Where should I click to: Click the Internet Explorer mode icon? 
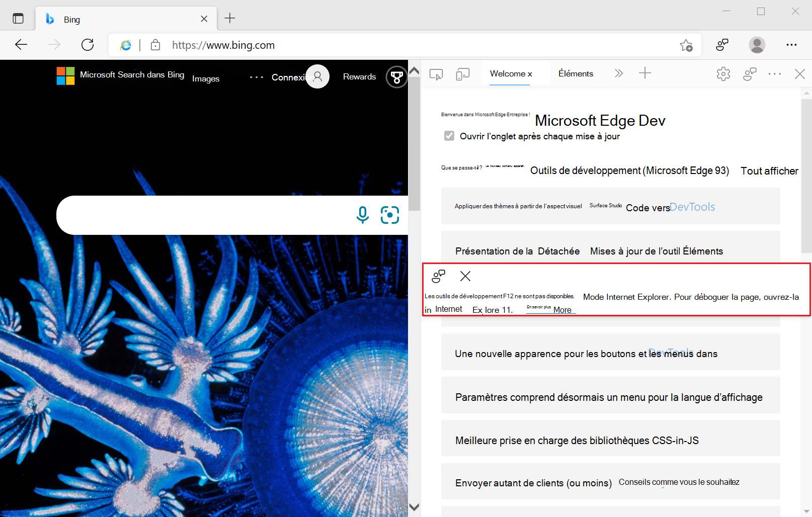tap(126, 45)
